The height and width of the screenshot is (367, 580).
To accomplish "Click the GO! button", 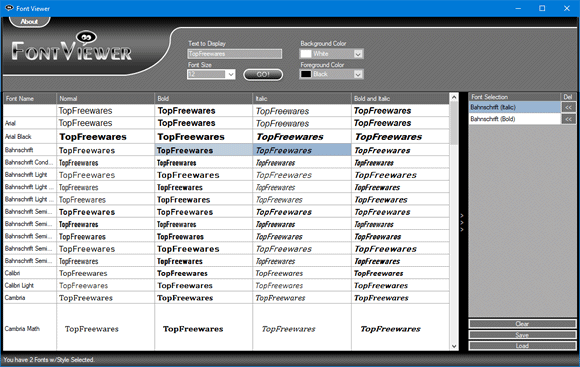I will (263, 74).
